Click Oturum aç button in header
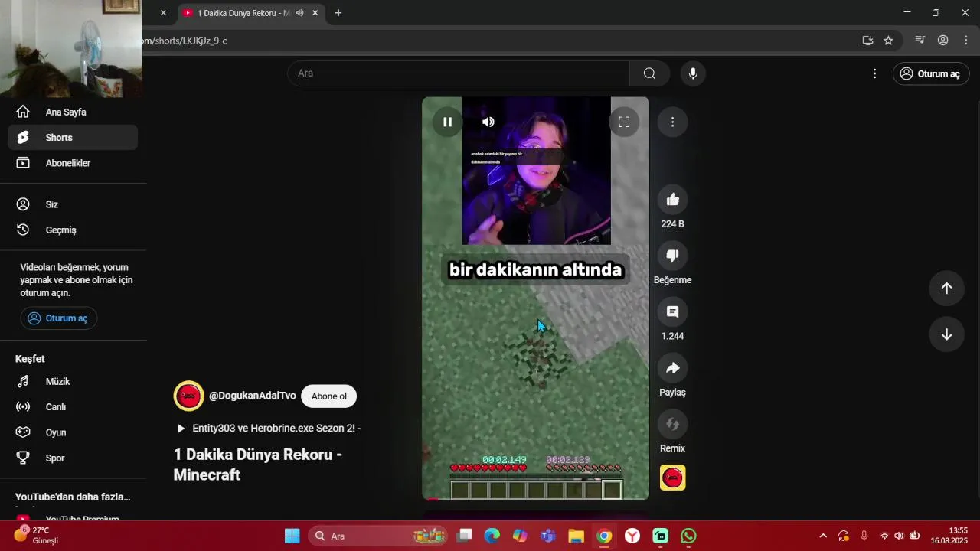Viewport: 980px width, 551px height. point(931,73)
